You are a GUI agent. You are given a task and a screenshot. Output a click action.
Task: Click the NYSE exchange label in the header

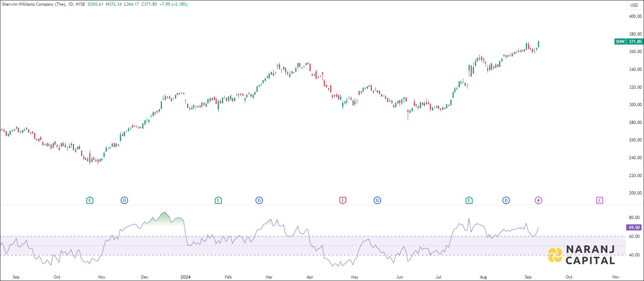80,4
